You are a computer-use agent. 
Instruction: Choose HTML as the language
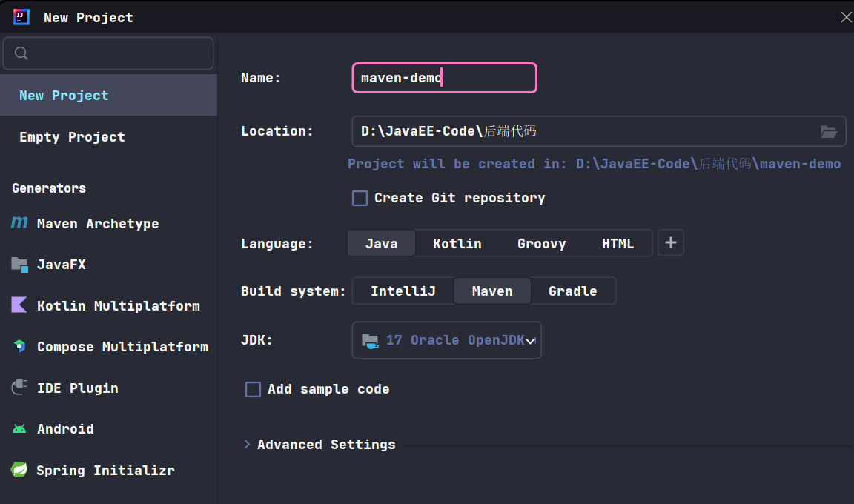tap(618, 243)
